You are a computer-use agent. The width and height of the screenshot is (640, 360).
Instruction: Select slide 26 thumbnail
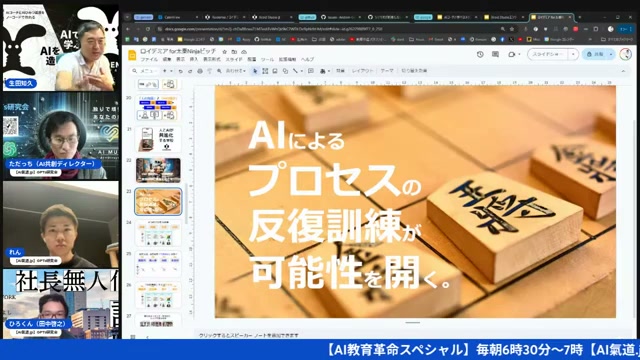tap(158, 295)
